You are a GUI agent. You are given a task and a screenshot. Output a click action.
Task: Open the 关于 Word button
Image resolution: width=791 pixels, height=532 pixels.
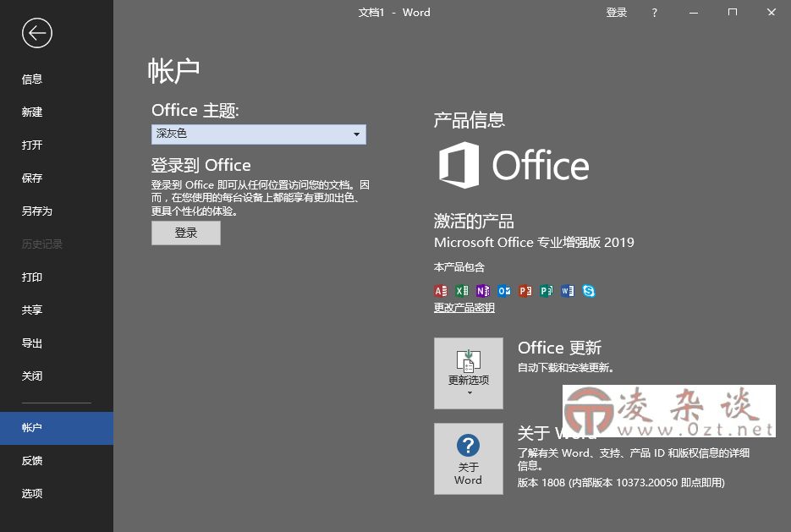coord(468,459)
